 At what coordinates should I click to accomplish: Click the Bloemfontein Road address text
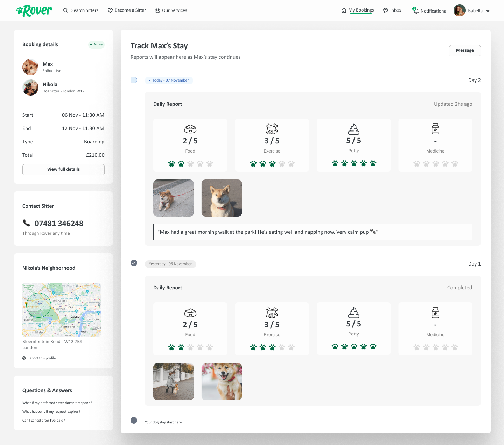[52, 345]
